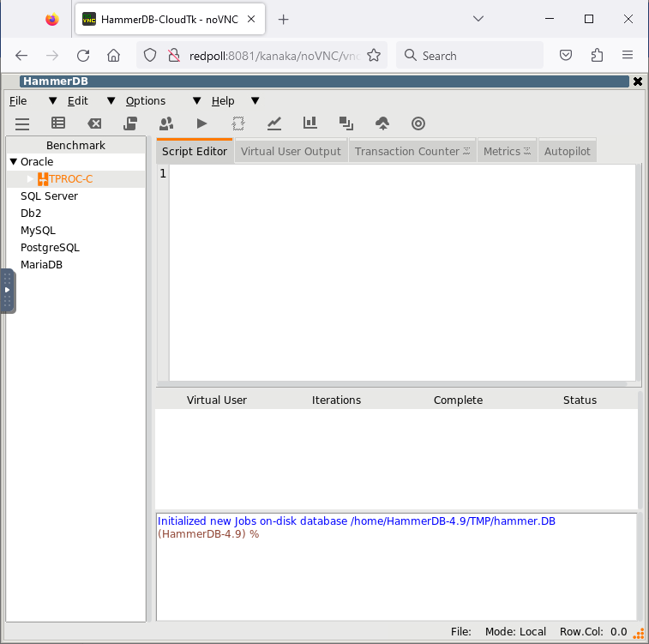
Task: Open the Options menu
Action: 146,101
